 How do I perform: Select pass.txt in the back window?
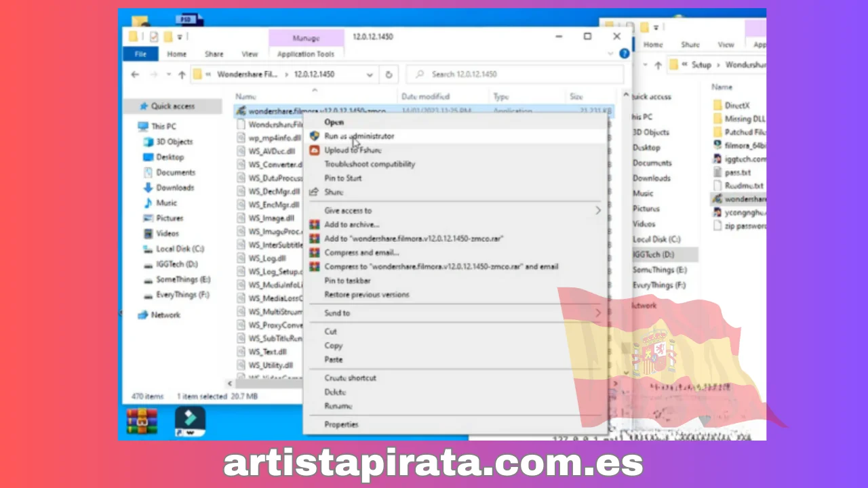pyautogui.click(x=737, y=173)
